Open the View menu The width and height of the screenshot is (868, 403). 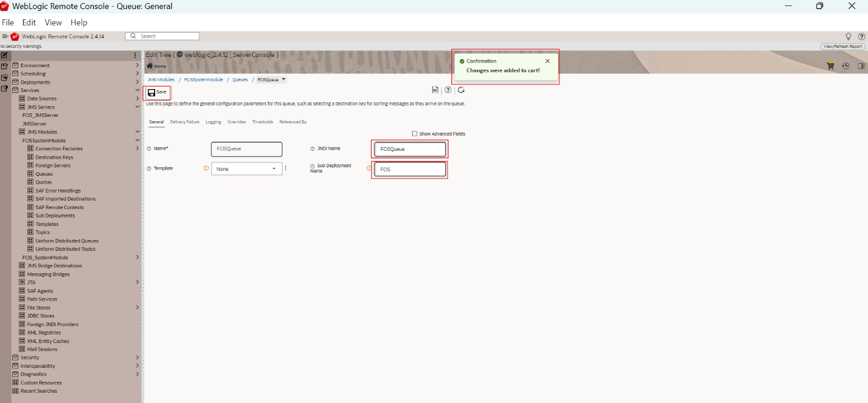(x=53, y=22)
